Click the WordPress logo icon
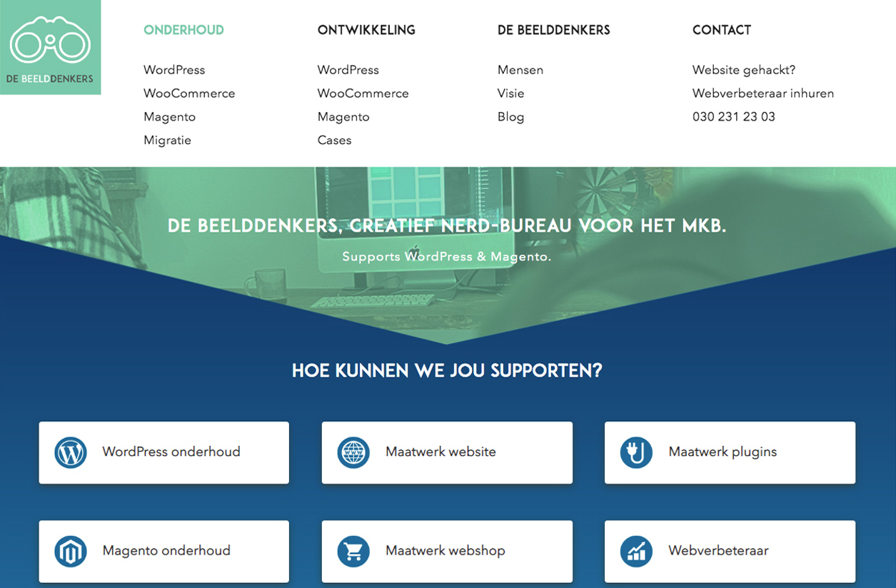The image size is (896, 588). click(x=71, y=452)
